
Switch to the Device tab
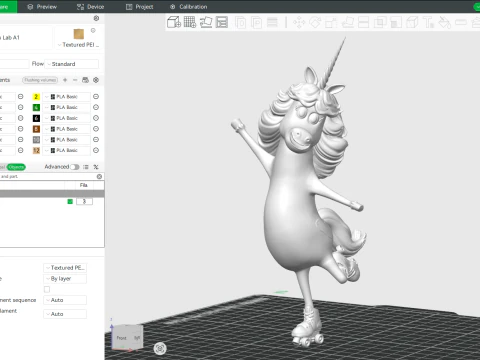click(x=90, y=7)
